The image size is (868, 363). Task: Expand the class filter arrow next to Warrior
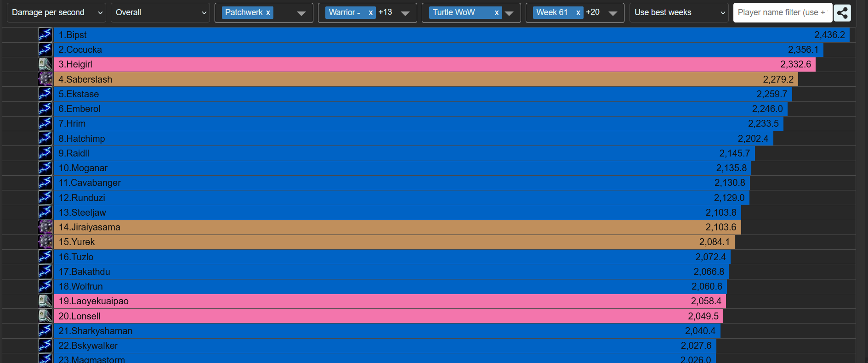click(405, 13)
